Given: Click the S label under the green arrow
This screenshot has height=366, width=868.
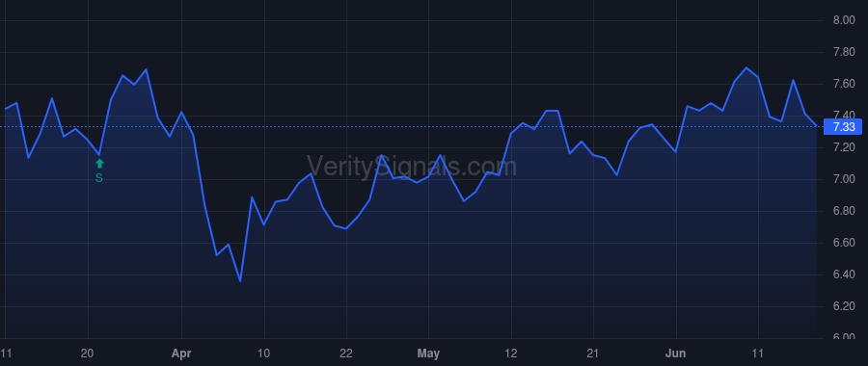Looking at the screenshot, I should pyautogui.click(x=99, y=178).
